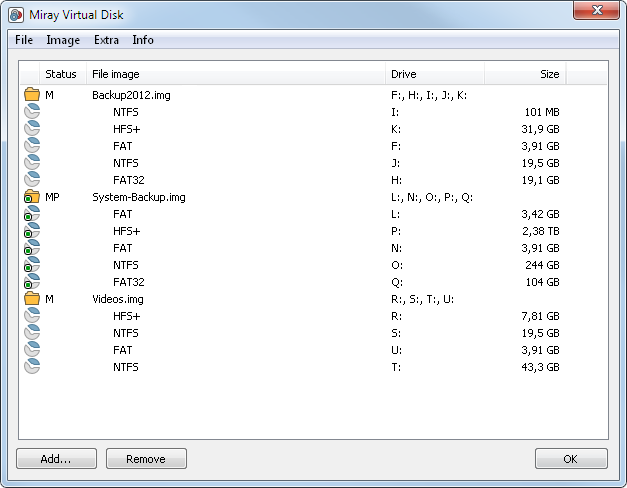Sort by the File image column header

tap(236, 74)
